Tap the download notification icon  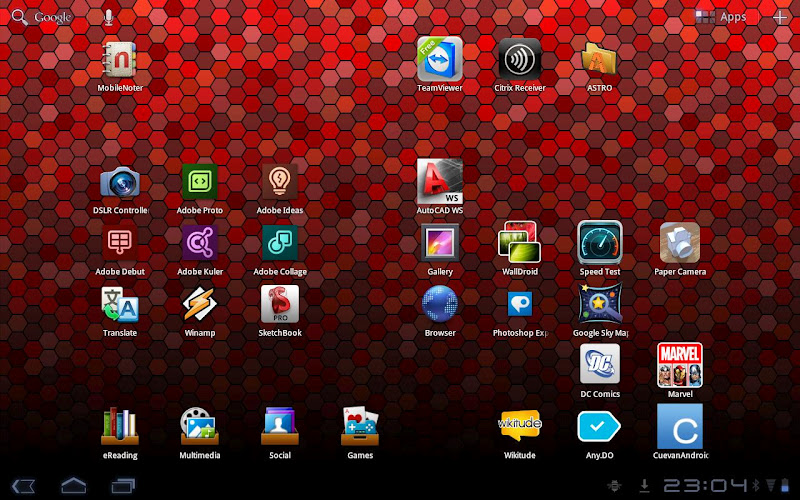[x=644, y=485]
